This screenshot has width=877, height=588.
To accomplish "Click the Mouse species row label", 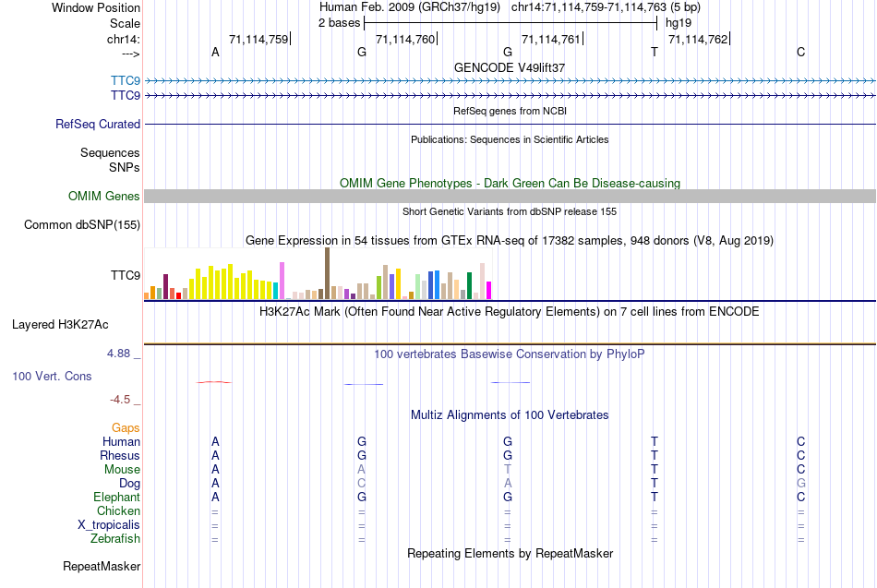I will tap(122, 470).
